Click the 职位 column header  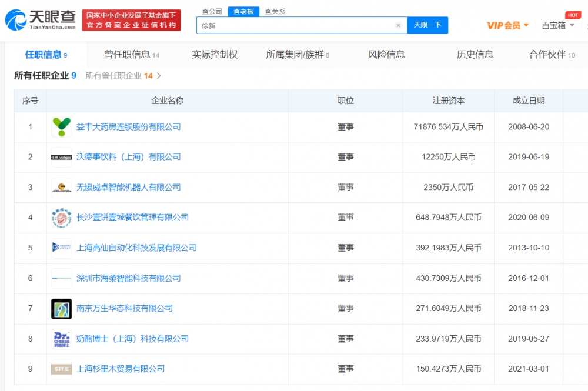(x=345, y=101)
